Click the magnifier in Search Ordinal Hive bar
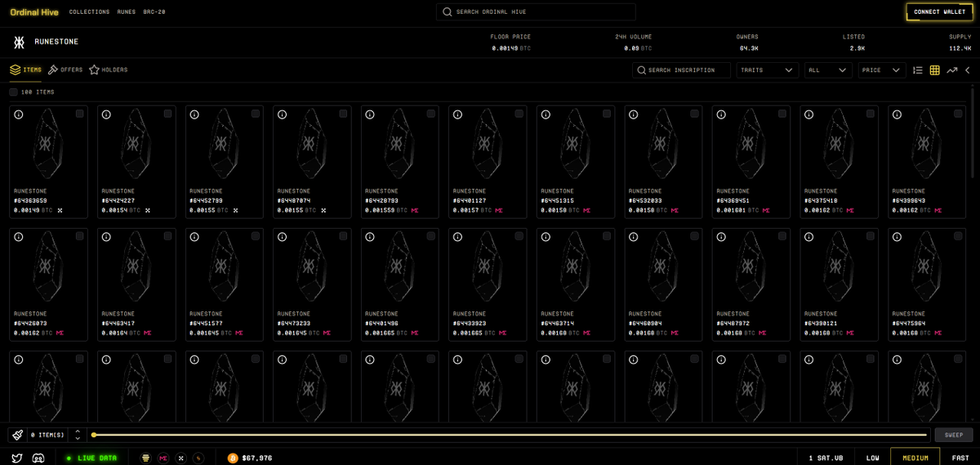 [448, 12]
